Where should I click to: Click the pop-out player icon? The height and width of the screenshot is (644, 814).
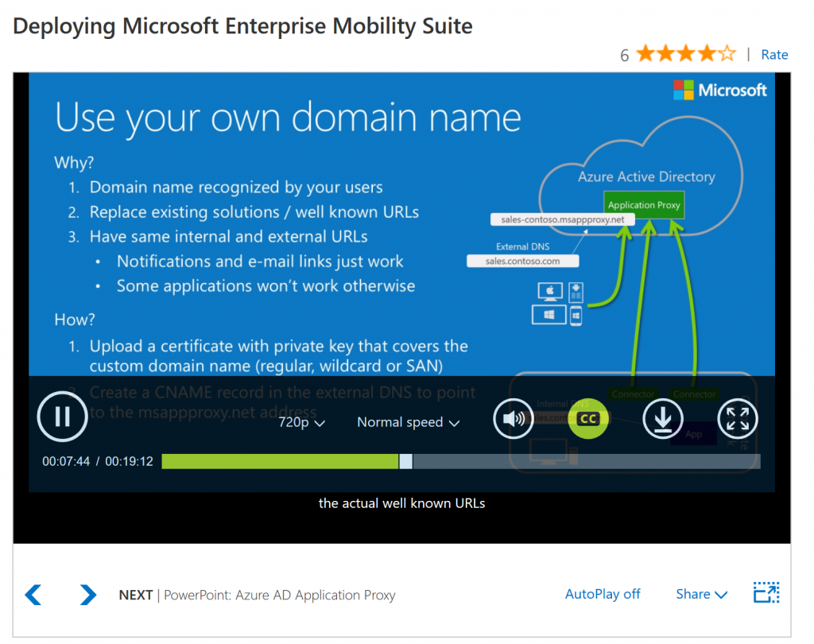[766, 593]
